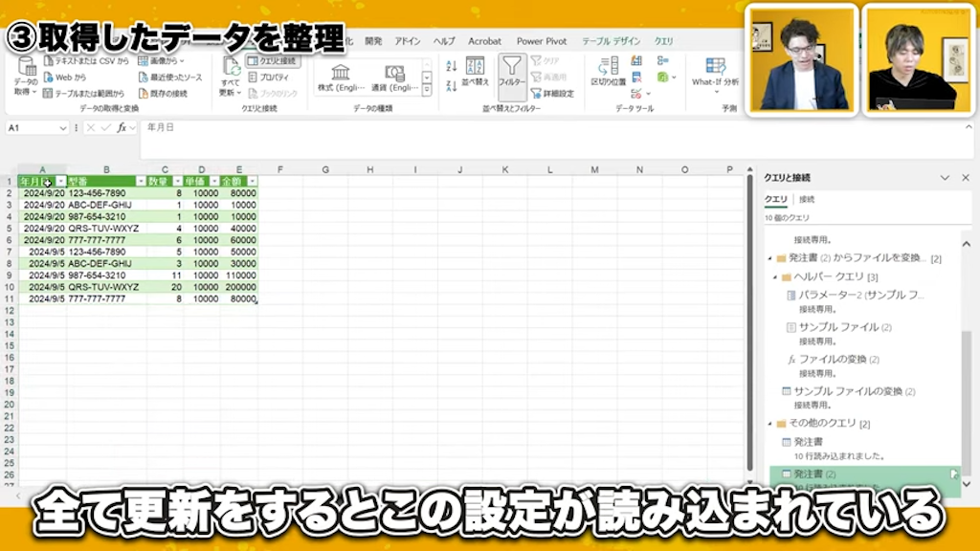Screen dimensions: 980x551
Task: Click the 並べ替え (Sort) icon
Action: tap(476, 75)
